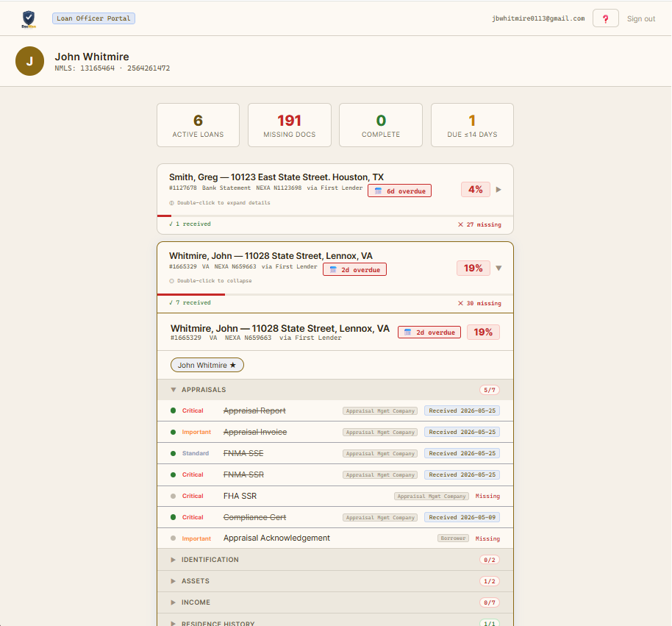Viewport: 672px width, 626px height.
Task: Click the X icon beside 30 missing
Action: tap(460, 303)
